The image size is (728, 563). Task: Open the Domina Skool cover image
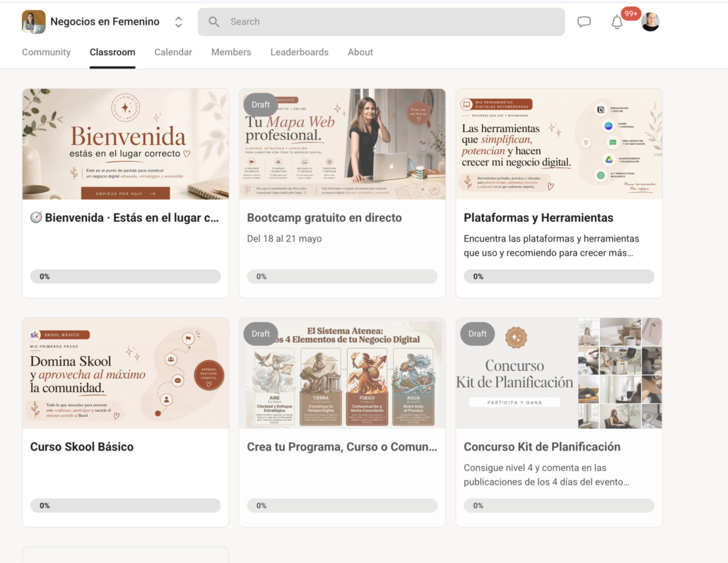coord(125,373)
